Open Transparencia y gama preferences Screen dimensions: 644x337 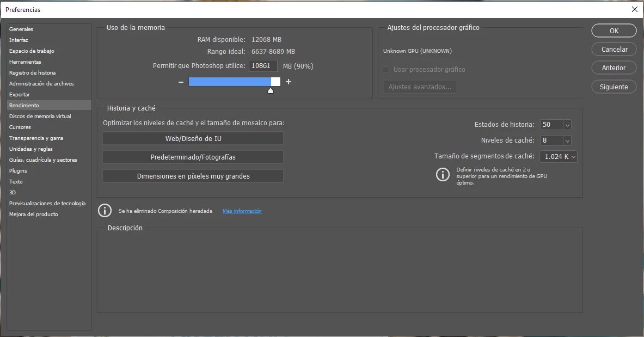[36, 138]
